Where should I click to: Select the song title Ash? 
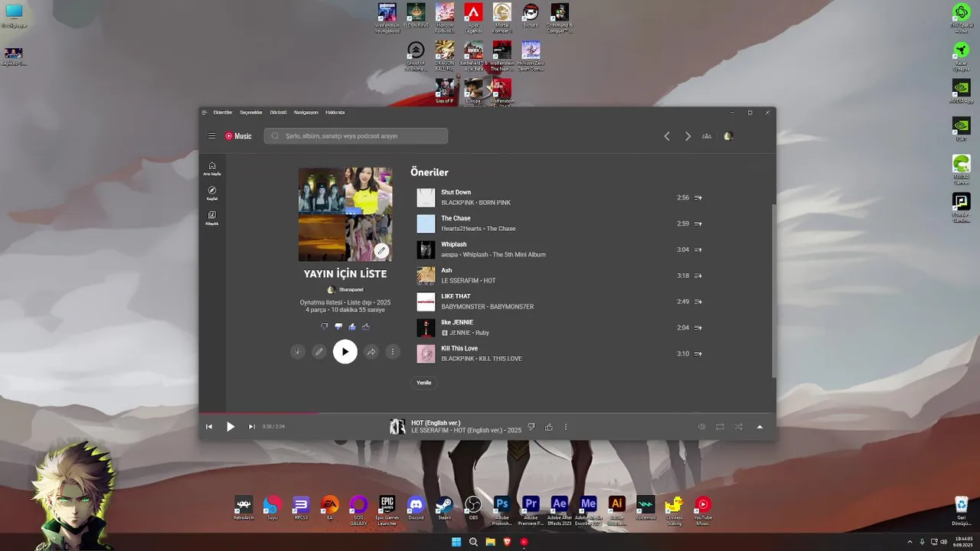pyautogui.click(x=446, y=270)
